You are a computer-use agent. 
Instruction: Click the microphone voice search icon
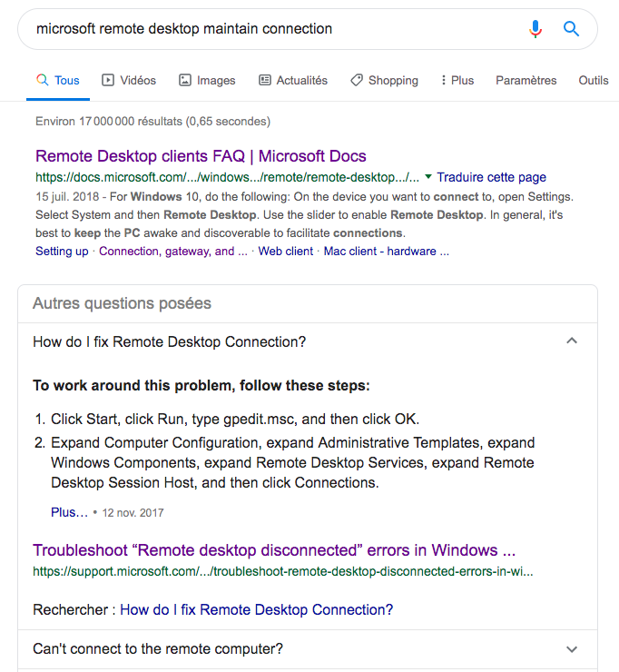click(535, 29)
